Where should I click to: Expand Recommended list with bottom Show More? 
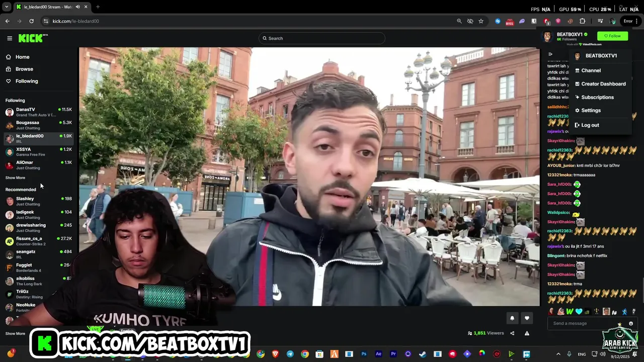pyautogui.click(x=15, y=333)
